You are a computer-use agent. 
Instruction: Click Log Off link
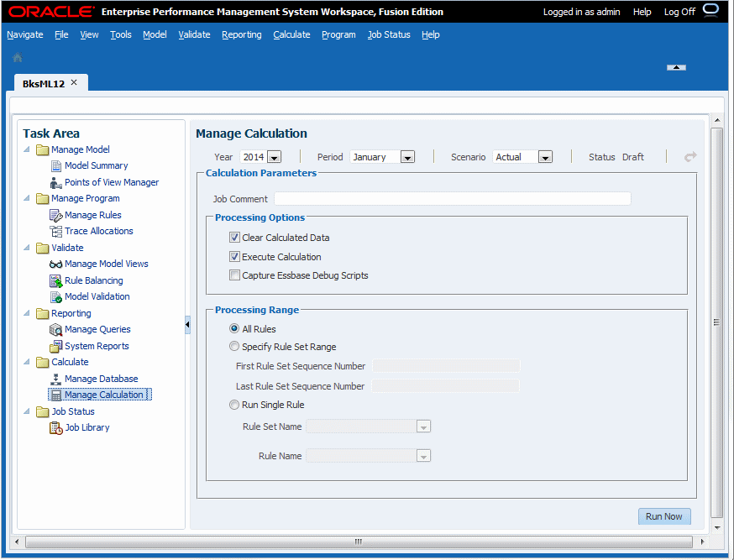(679, 12)
